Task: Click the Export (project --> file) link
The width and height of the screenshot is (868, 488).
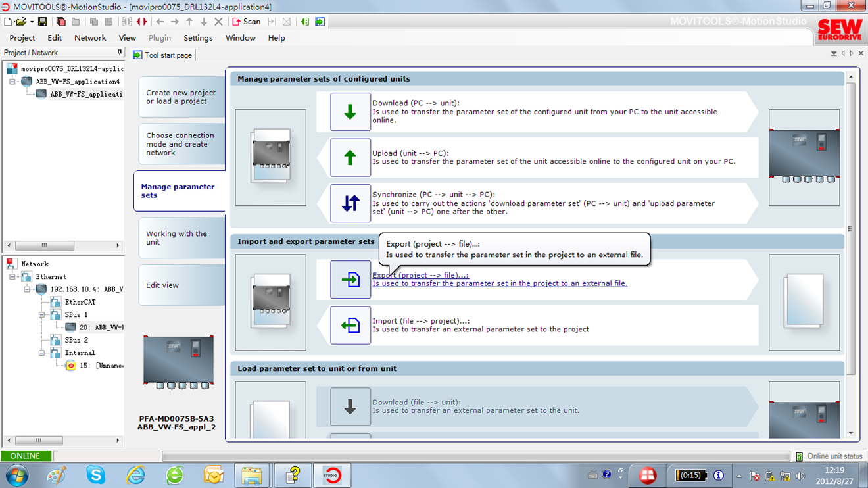Action: point(420,275)
